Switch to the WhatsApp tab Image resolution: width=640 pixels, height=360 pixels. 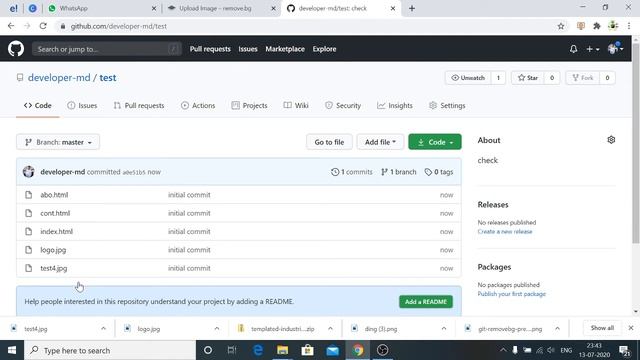102,8
